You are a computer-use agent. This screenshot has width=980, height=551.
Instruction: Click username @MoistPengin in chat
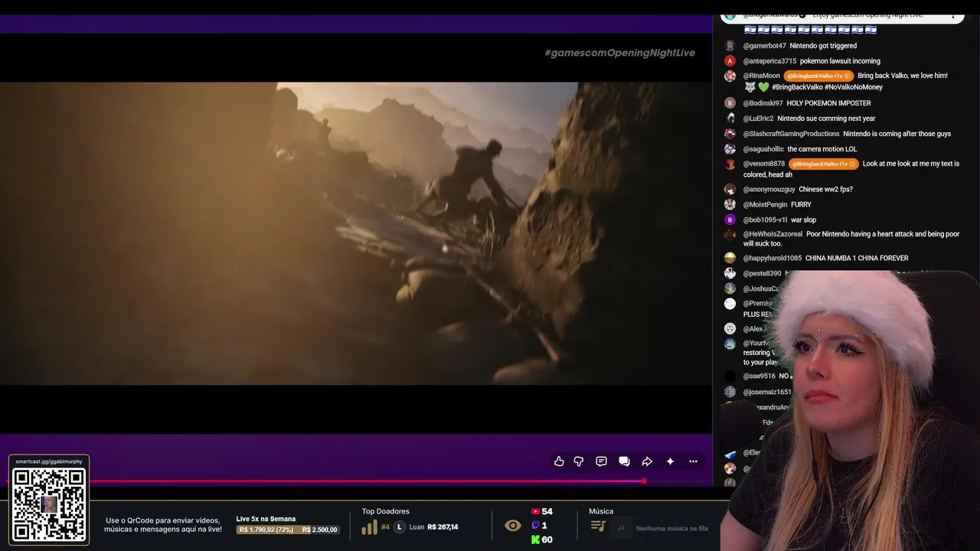[x=765, y=204]
